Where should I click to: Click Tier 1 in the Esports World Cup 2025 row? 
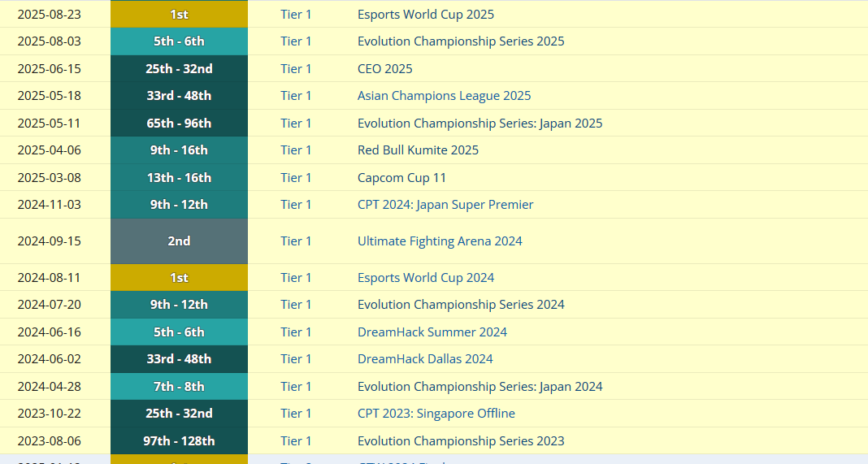click(x=296, y=15)
